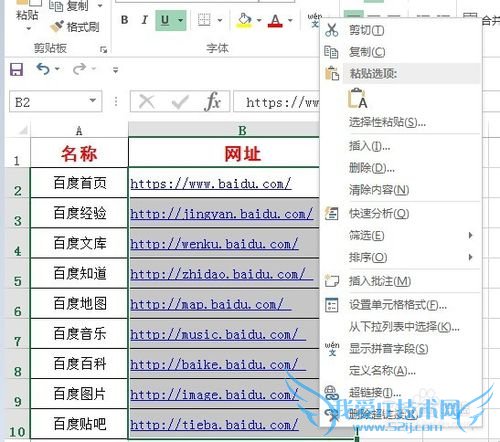This screenshot has width=500, height=442.
Task: Select cell 百度知道
Action: point(79,273)
